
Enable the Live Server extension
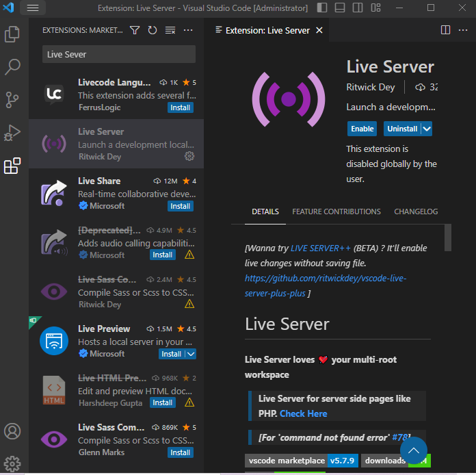coord(362,129)
